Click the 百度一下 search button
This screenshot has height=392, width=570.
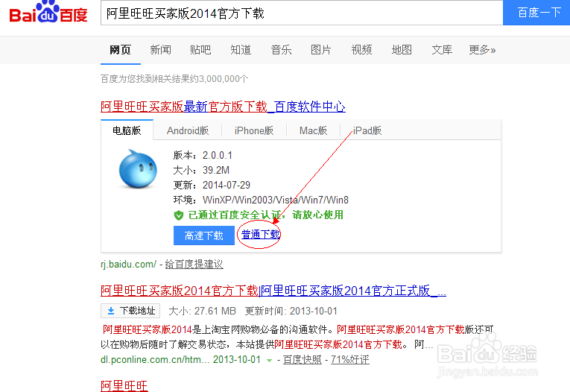pos(536,13)
